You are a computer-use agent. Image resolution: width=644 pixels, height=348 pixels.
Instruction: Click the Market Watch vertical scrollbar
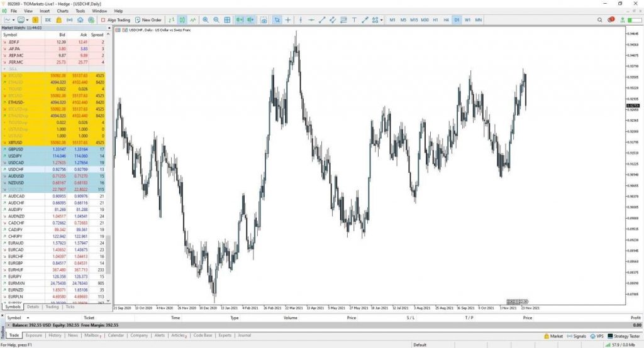pos(108,254)
